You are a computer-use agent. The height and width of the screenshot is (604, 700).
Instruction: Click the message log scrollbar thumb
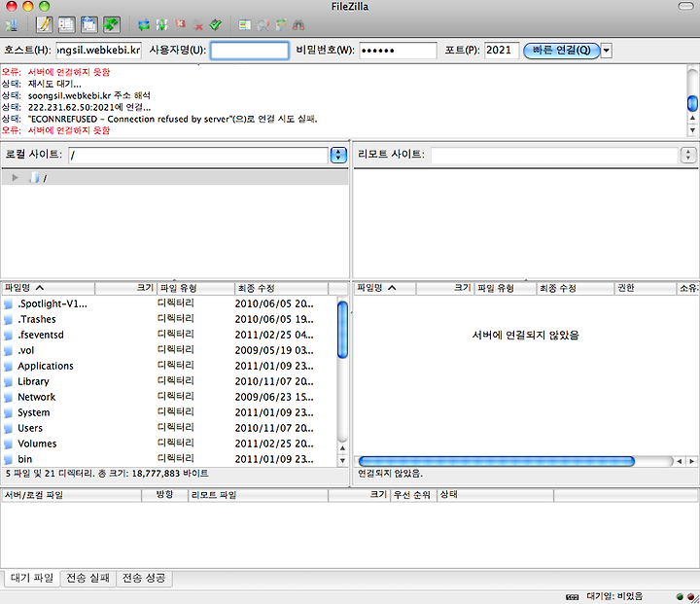pos(692,103)
